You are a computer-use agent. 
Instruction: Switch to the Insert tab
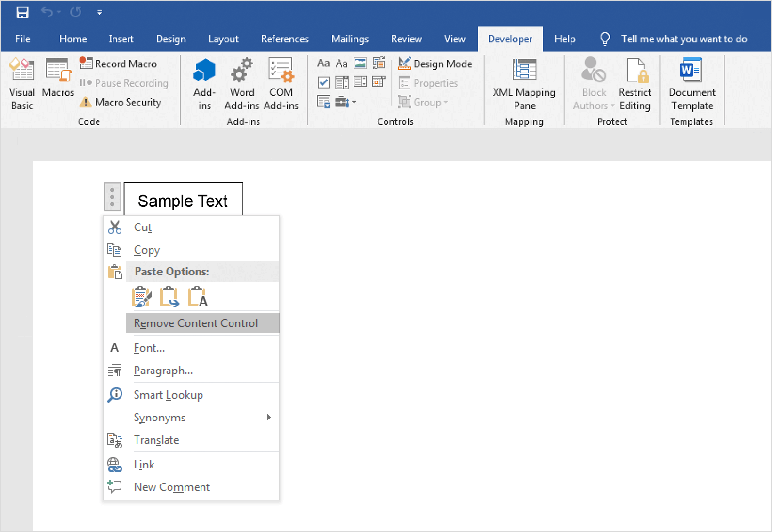click(121, 39)
